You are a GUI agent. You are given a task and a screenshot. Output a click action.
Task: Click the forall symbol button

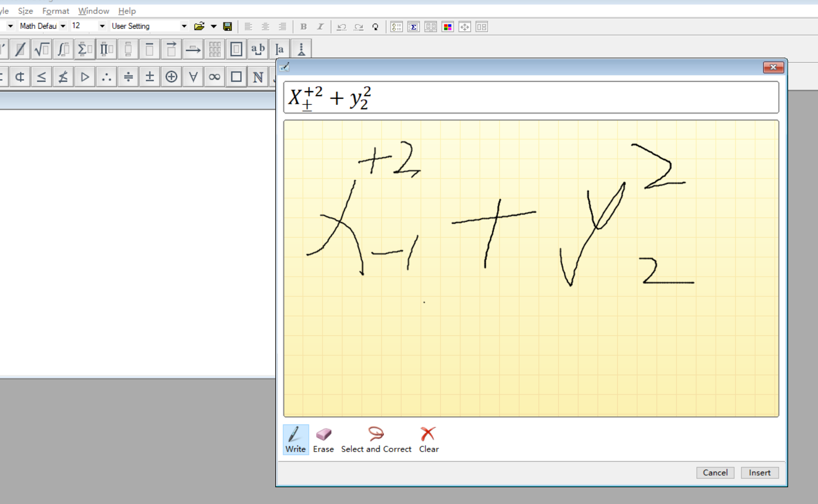click(x=193, y=76)
